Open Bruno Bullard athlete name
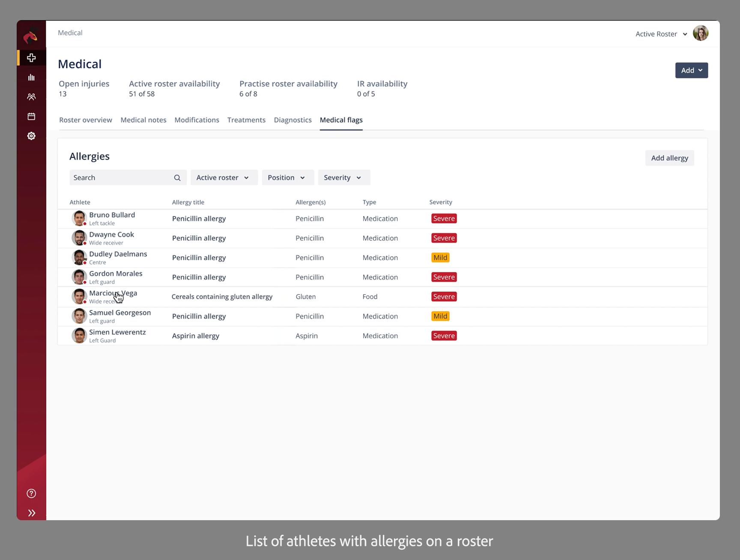The width and height of the screenshot is (740, 560). (112, 215)
